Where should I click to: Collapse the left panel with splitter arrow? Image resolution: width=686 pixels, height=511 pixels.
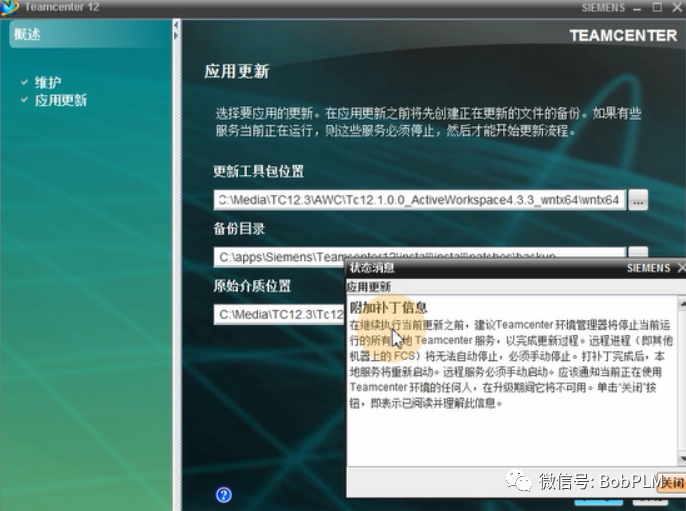(176, 25)
